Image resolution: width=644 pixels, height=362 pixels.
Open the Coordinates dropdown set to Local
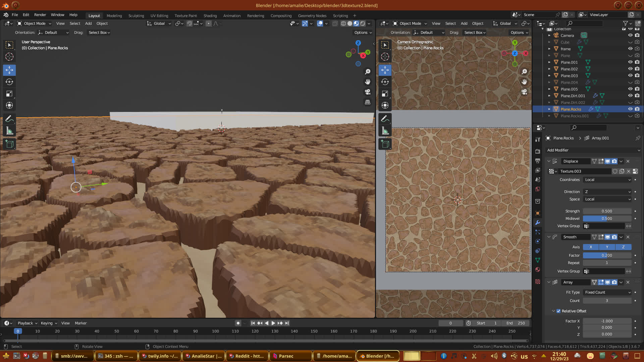[607, 180]
